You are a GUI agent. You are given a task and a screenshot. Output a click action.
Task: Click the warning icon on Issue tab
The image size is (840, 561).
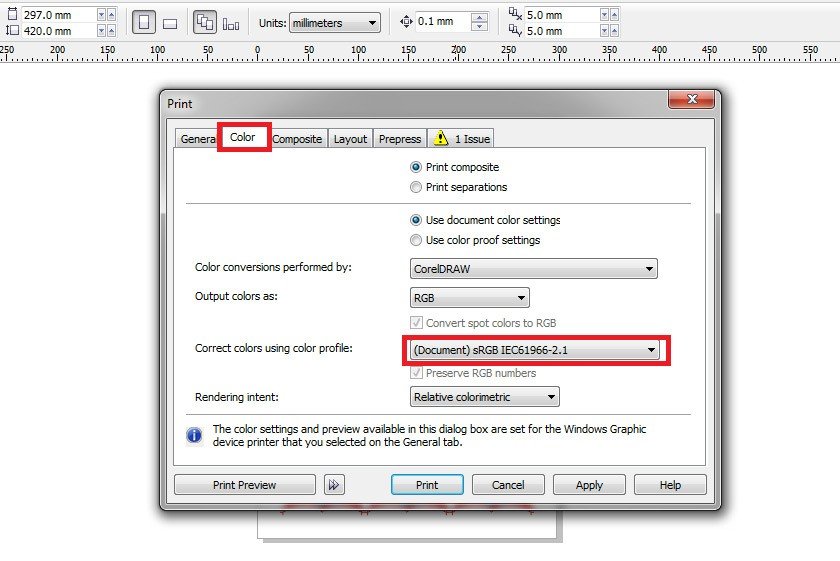(440, 139)
